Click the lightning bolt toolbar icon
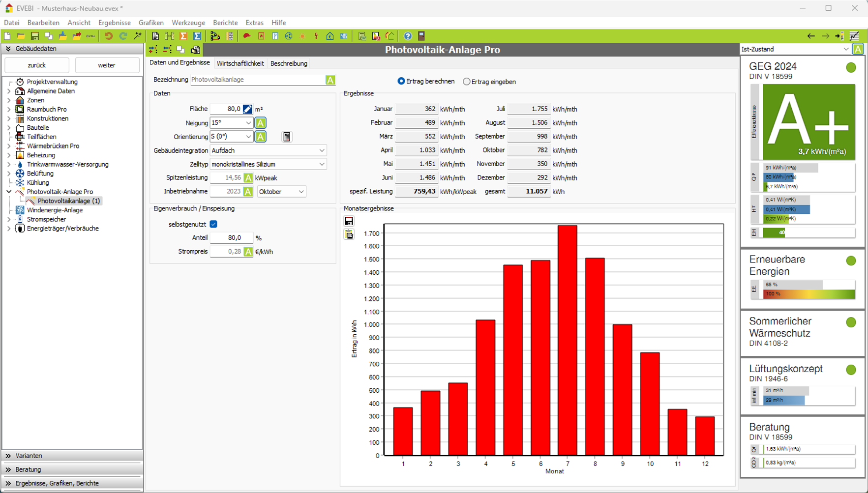The width and height of the screenshot is (868, 493). 316,36
